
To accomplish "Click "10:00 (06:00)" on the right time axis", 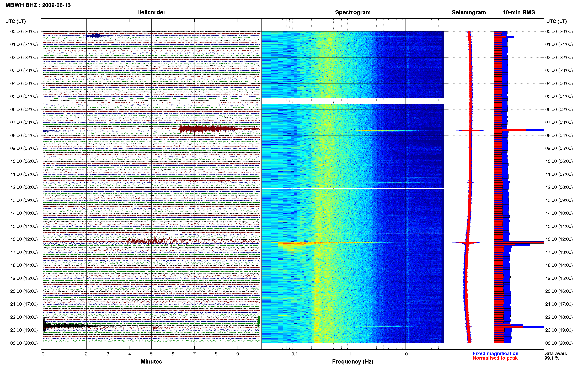I will click(559, 161).
